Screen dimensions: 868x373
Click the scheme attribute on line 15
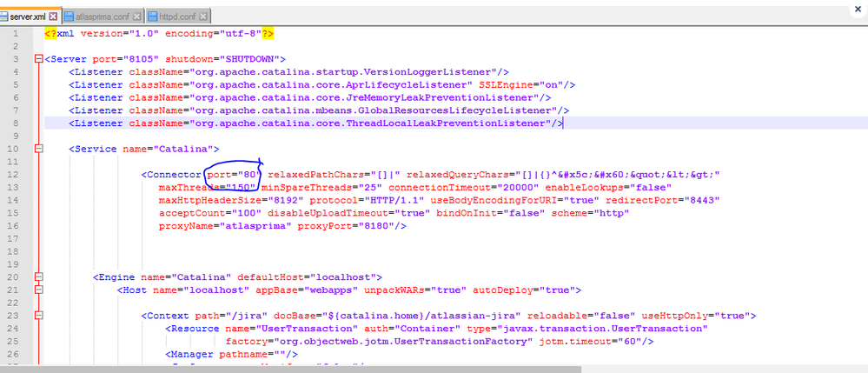tap(570, 213)
